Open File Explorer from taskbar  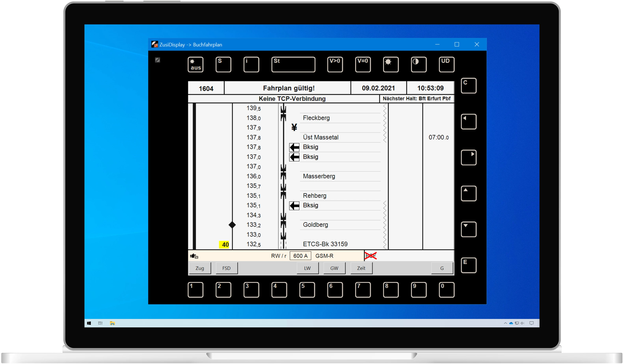[112, 323]
